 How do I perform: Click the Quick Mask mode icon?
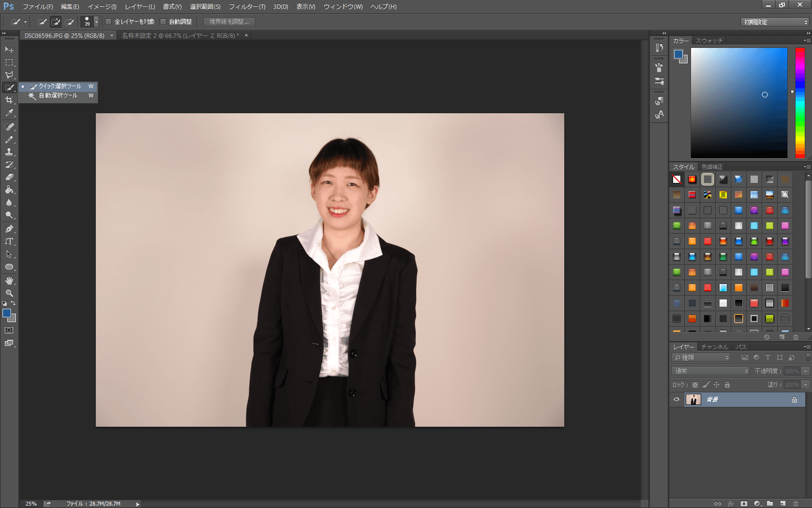[9, 330]
